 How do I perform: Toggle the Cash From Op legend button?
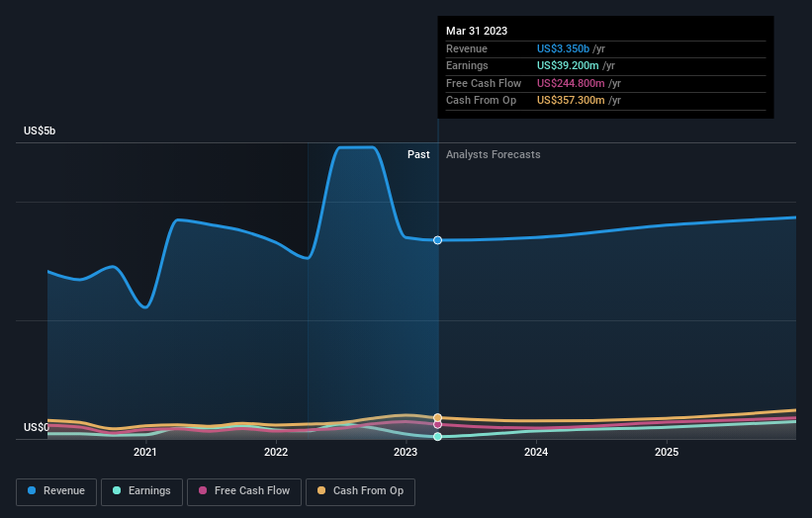coord(360,491)
